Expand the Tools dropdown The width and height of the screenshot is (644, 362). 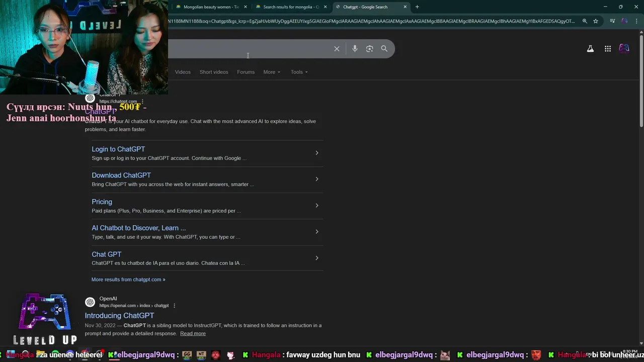click(x=299, y=72)
